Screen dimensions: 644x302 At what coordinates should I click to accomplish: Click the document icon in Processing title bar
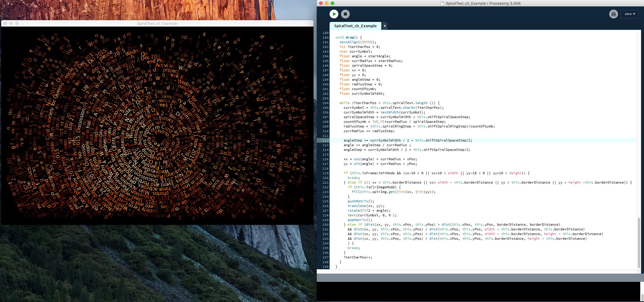coord(442,4)
